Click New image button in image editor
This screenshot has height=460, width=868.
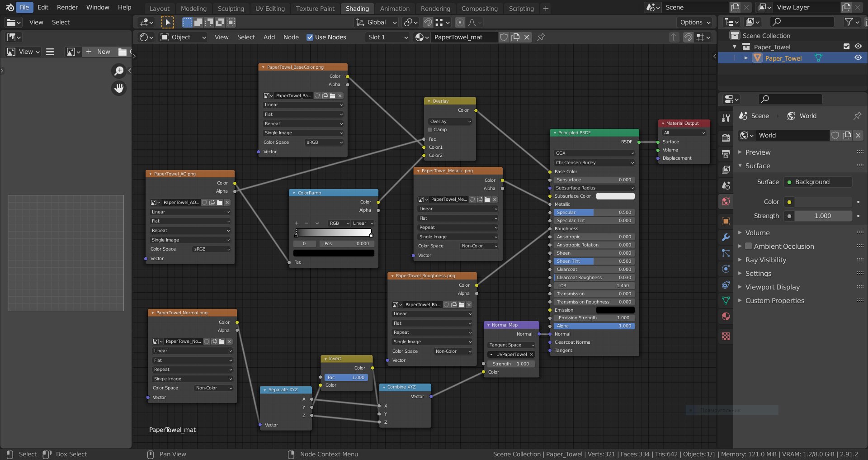coord(98,52)
